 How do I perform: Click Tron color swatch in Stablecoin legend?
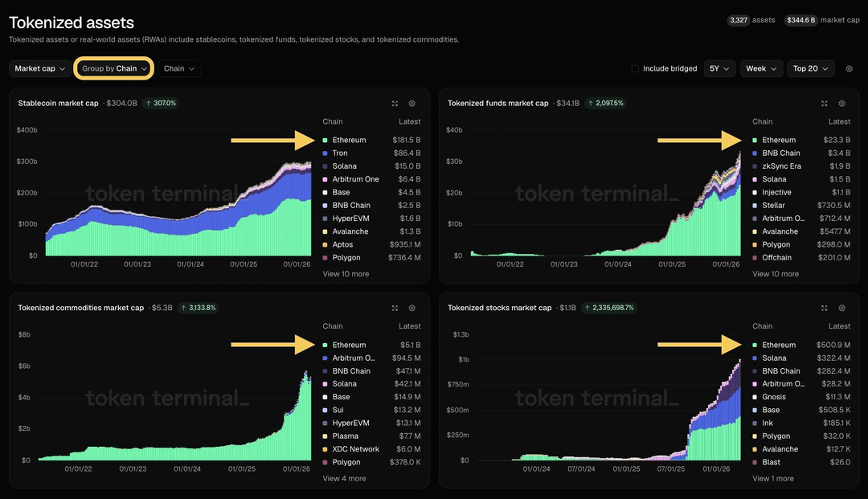[x=325, y=153]
